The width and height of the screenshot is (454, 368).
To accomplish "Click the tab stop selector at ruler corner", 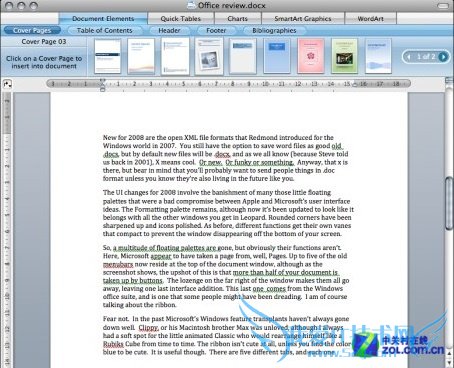I will point(7,84).
